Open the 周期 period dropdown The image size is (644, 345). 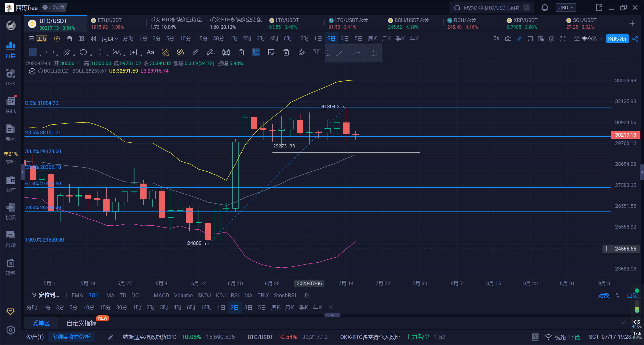(110, 39)
